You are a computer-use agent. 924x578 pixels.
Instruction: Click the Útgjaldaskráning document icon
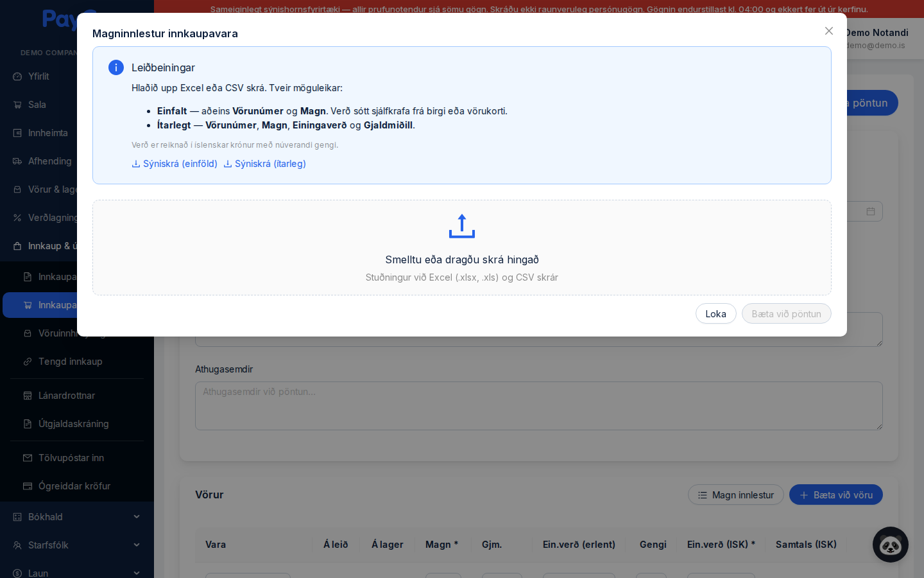28,424
